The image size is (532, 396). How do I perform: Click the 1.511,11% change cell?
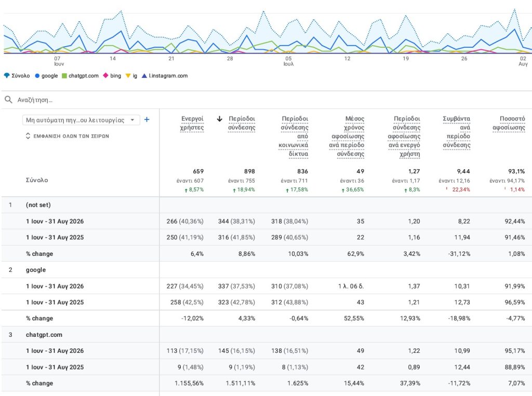[x=241, y=383]
